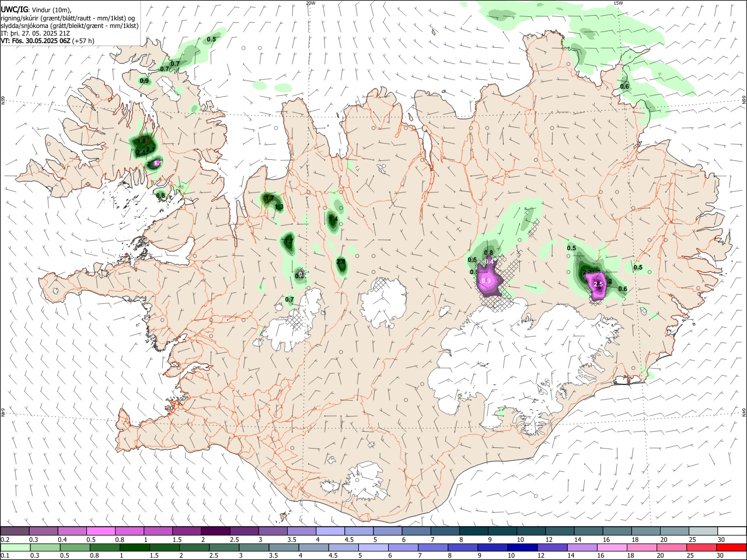Click the '0.9' value inside the central pink patch
Viewport: 747px width, 560px height.
[x=486, y=281]
